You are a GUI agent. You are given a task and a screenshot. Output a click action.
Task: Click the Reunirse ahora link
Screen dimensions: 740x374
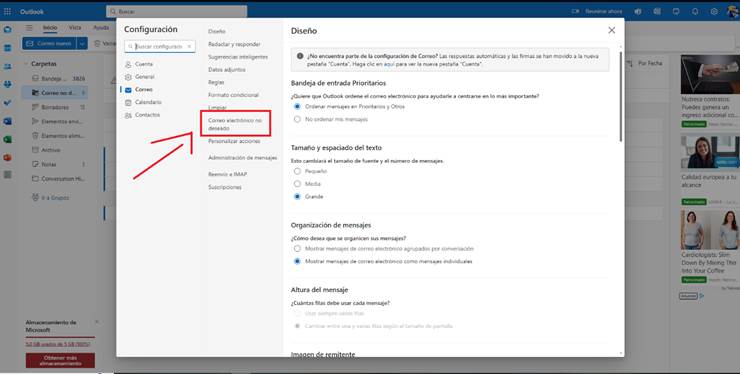[604, 11]
